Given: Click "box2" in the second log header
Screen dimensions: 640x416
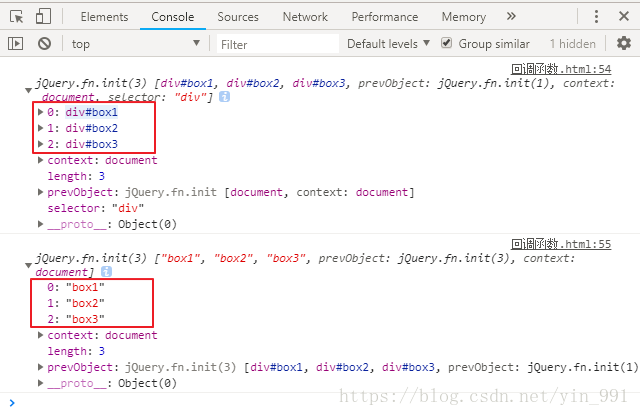Looking at the screenshot, I should [233, 258].
